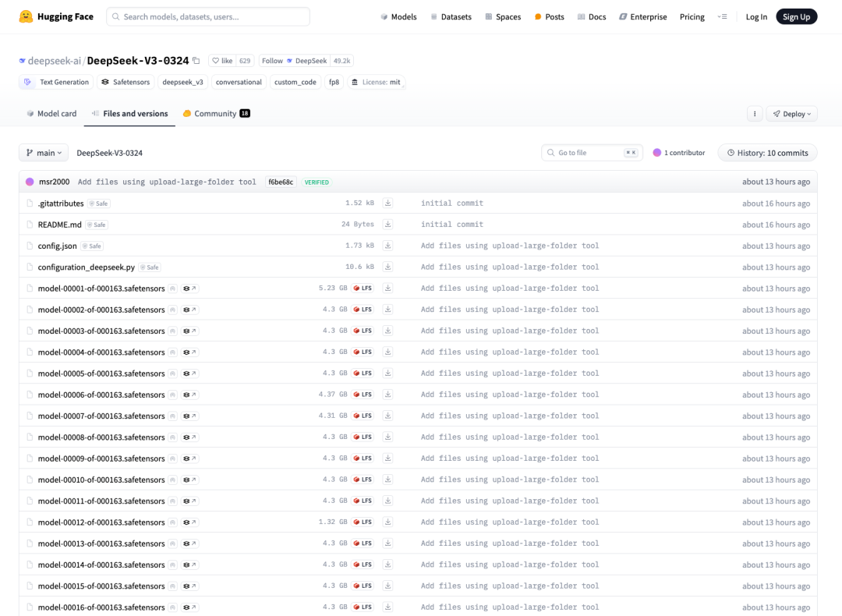Expand the Deploy dropdown
The width and height of the screenshot is (842, 616).
click(x=791, y=114)
